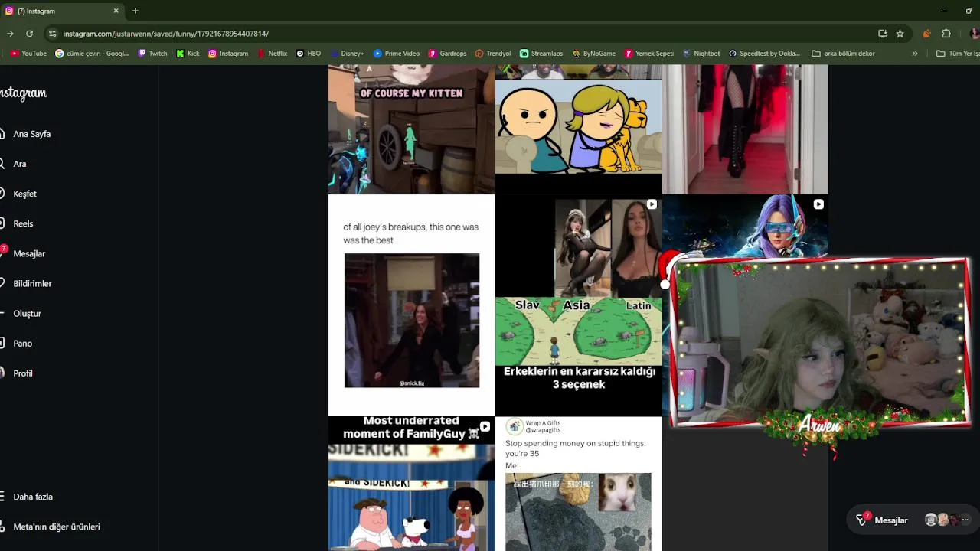Open Pano dashboard
Image resolution: width=980 pixels, height=551 pixels.
[x=22, y=343]
